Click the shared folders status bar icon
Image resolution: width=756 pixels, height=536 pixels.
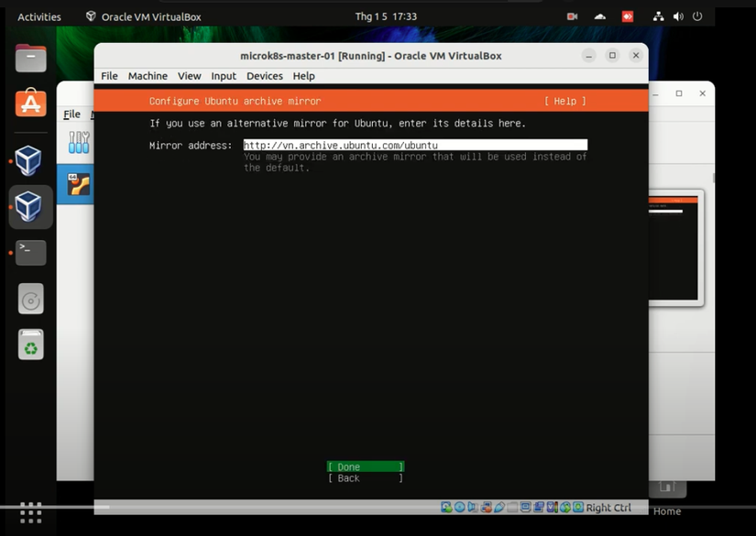tap(512, 507)
